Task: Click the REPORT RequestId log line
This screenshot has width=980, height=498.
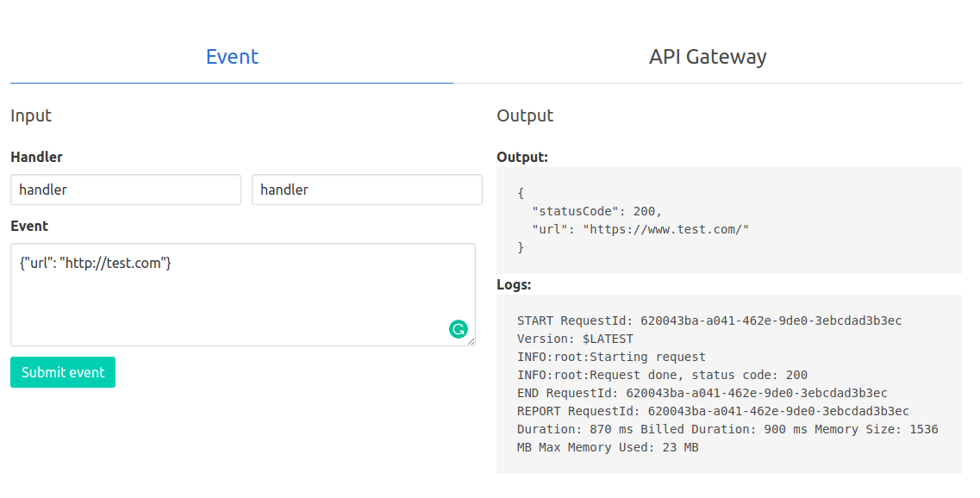Action: [x=713, y=411]
